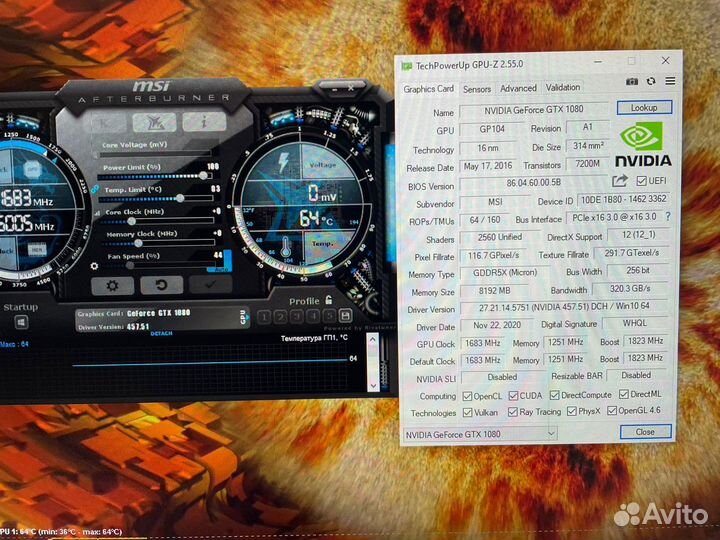Toggle the OpenCL checkbox

pos(467,396)
